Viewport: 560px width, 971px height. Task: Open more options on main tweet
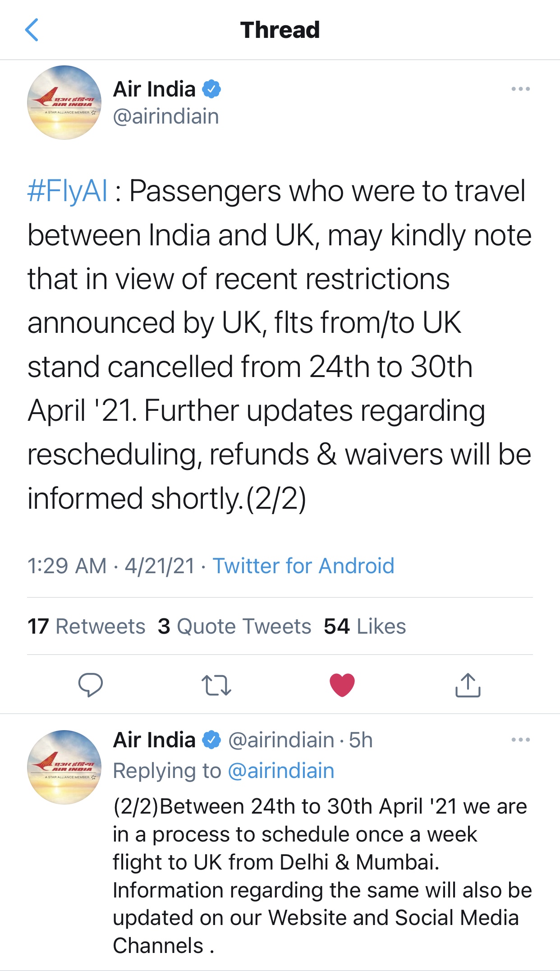coord(520,89)
